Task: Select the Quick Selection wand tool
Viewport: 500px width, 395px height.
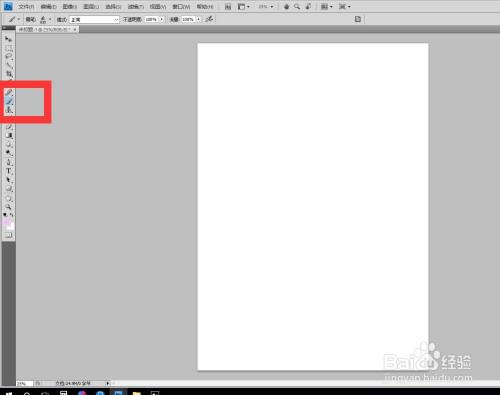Action: point(8,65)
